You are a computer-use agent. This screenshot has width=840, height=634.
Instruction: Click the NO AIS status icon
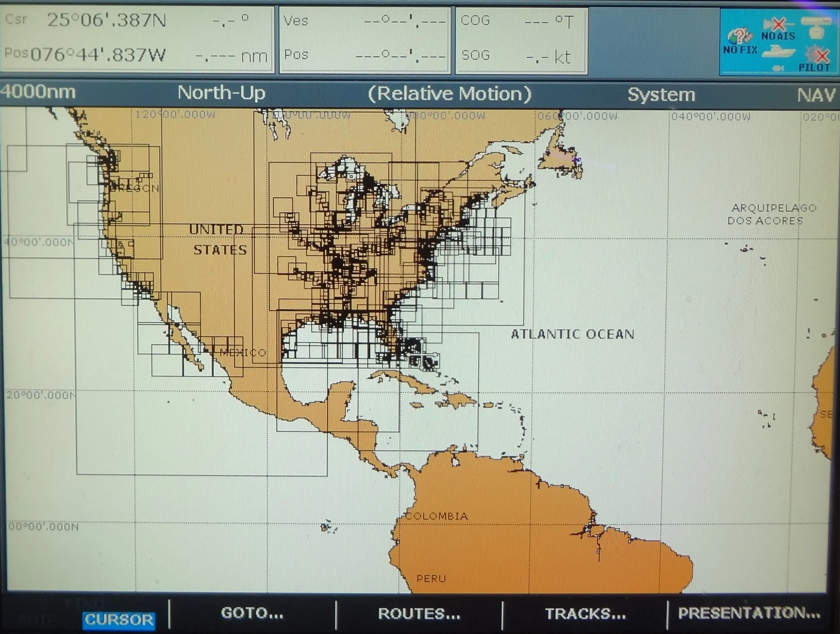click(778, 29)
